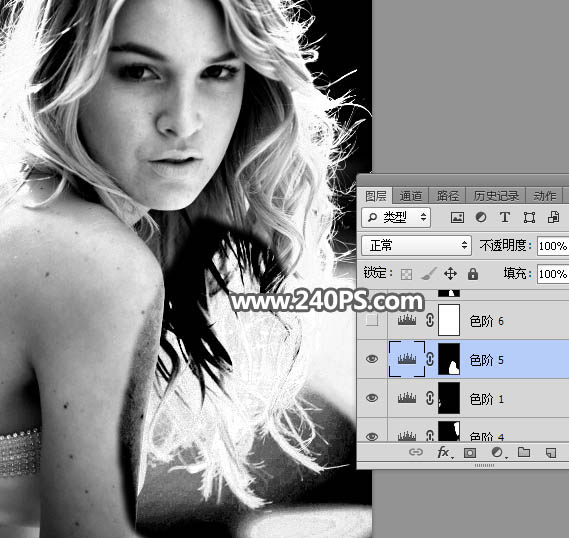Open the 正常 blend mode dropdown

pos(416,246)
